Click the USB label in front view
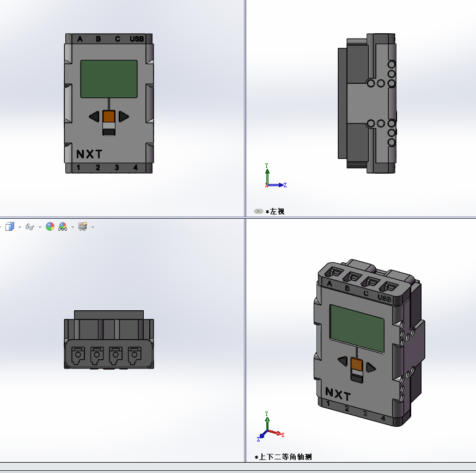The image size is (476, 473). pos(137,39)
